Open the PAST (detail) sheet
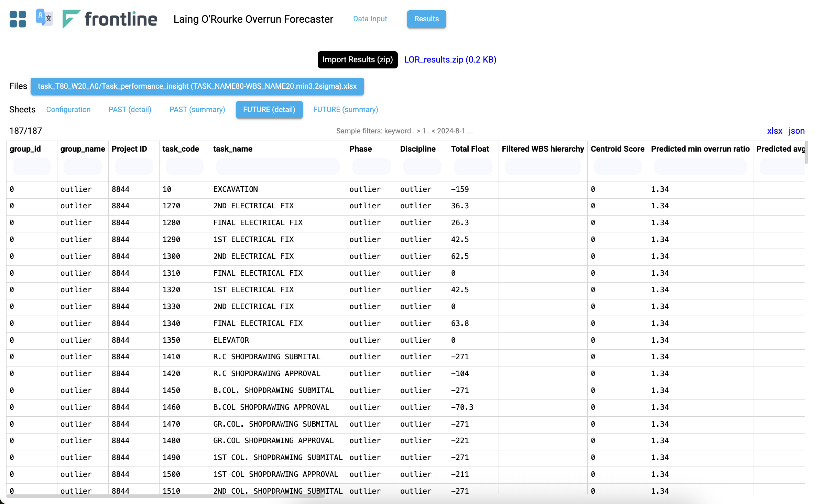This screenshot has width=817, height=504. [x=130, y=109]
